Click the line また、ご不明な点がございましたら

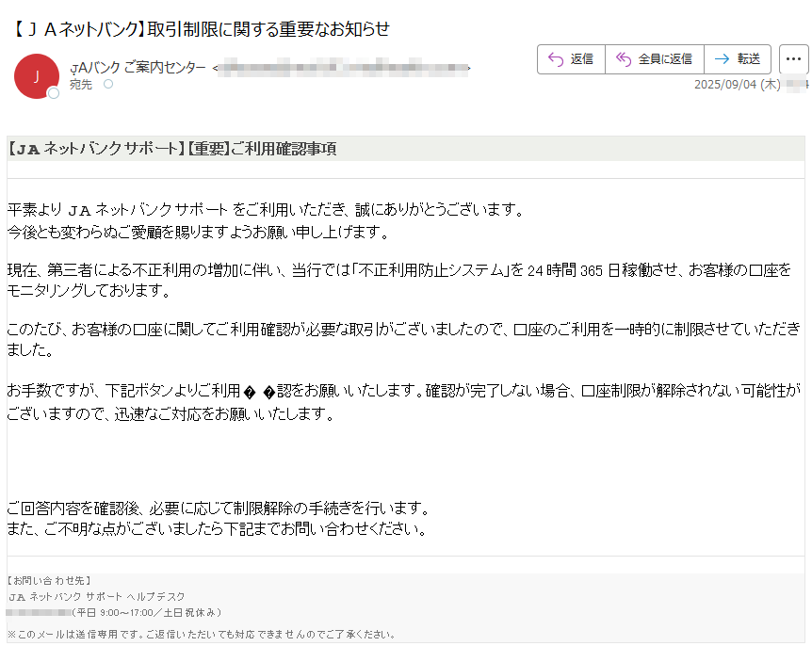(x=218, y=529)
